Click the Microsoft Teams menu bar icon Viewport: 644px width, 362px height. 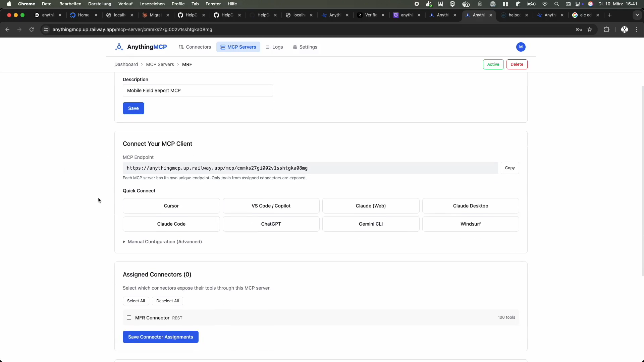(x=429, y=4)
